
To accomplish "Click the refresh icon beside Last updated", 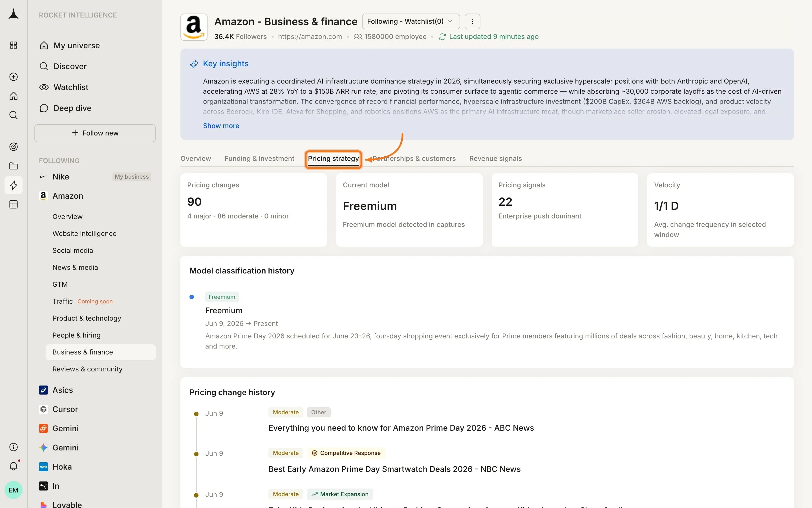I will [x=442, y=37].
